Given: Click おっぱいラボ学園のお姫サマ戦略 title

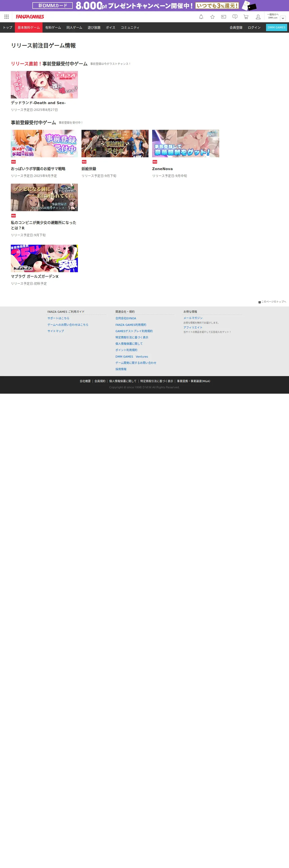Looking at the screenshot, I should click(x=38, y=169).
